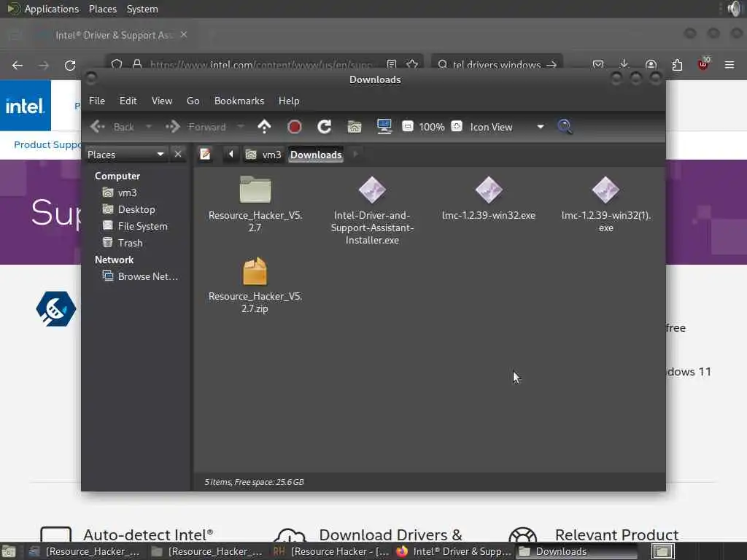Click the Firefox back arrow
Image resolution: width=747 pixels, height=560 pixels.
tap(18, 65)
